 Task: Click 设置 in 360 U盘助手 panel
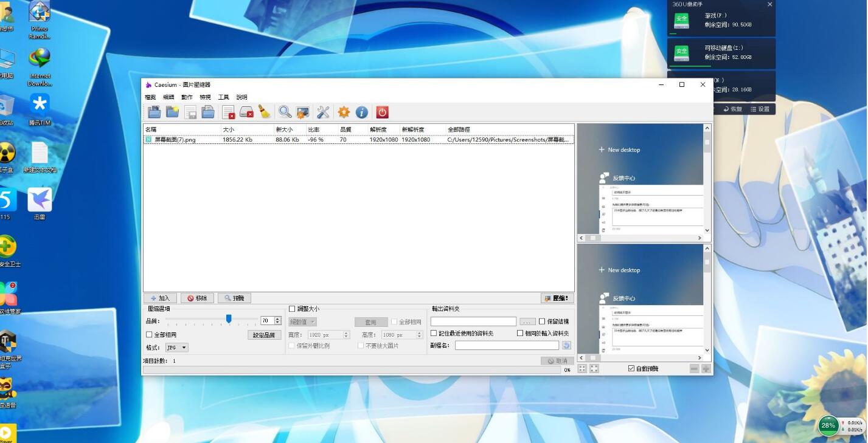click(x=760, y=109)
